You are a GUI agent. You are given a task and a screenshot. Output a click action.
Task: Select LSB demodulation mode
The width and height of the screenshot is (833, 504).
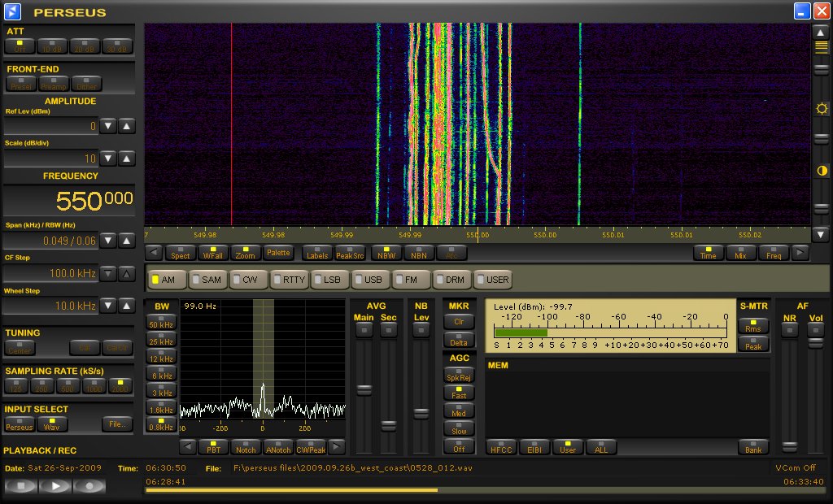coord(329,280)
